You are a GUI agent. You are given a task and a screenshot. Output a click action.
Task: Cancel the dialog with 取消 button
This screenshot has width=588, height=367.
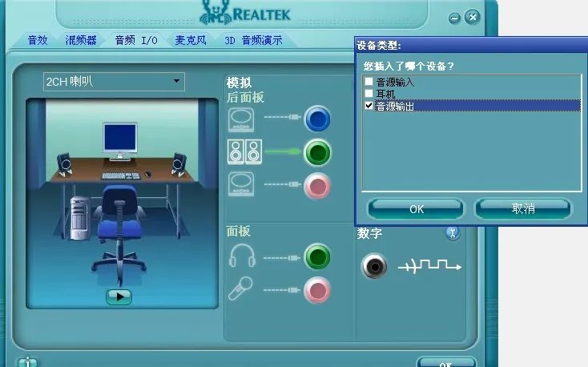coord(523,208)
